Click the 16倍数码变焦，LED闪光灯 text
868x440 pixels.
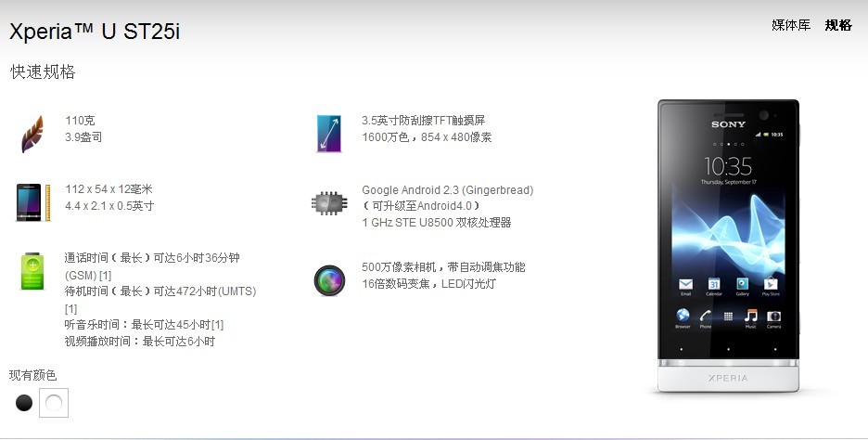pos(429,284)
